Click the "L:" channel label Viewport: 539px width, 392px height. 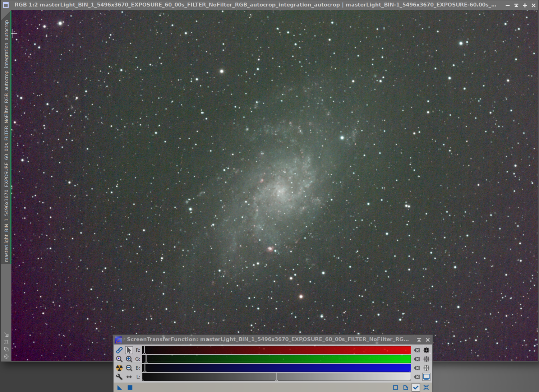(x=138, y=377)
